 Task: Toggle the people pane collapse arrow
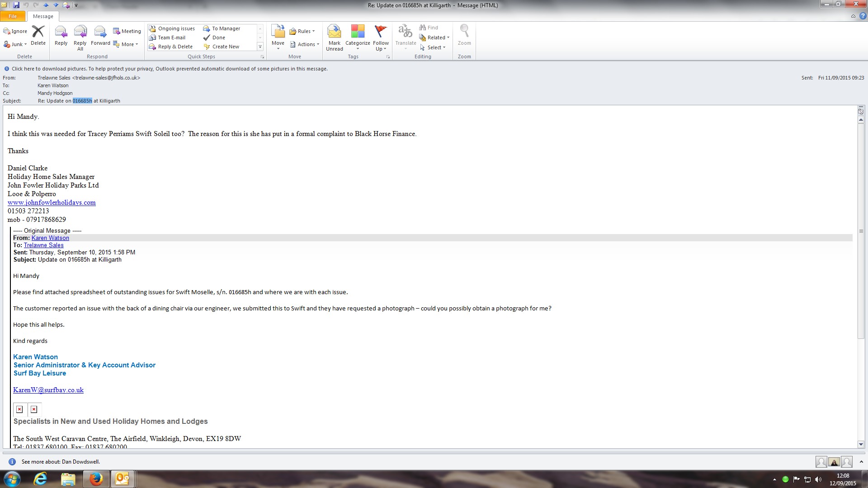(861, 462)
